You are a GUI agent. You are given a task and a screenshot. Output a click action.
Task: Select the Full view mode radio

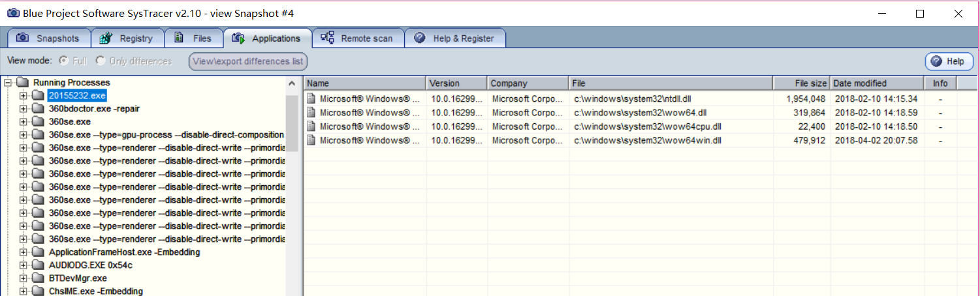(63, 61)
